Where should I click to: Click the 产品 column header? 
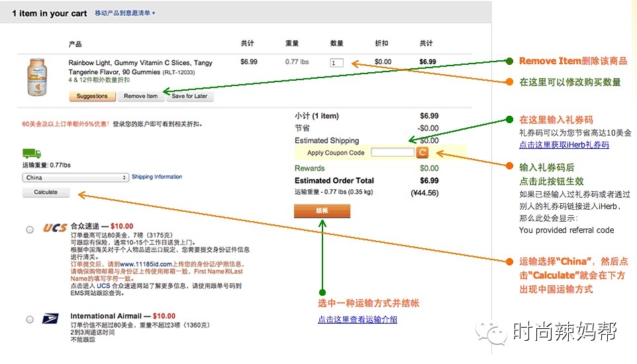tap(75, 44)
